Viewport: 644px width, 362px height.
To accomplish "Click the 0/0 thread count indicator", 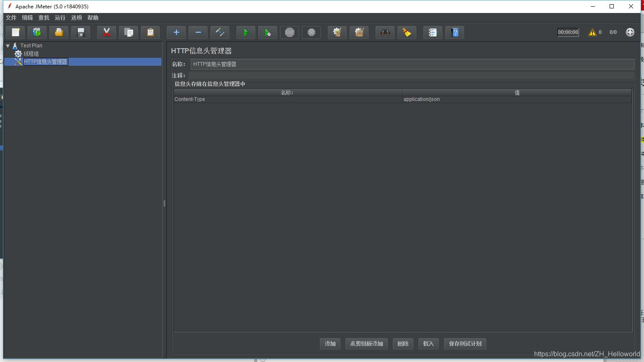I will point(613,32).
